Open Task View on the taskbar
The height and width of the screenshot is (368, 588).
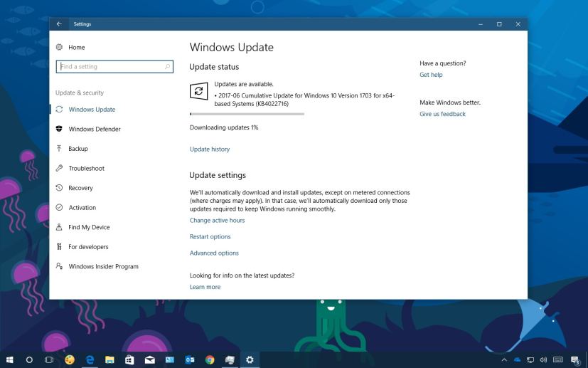tap(49, 359)
